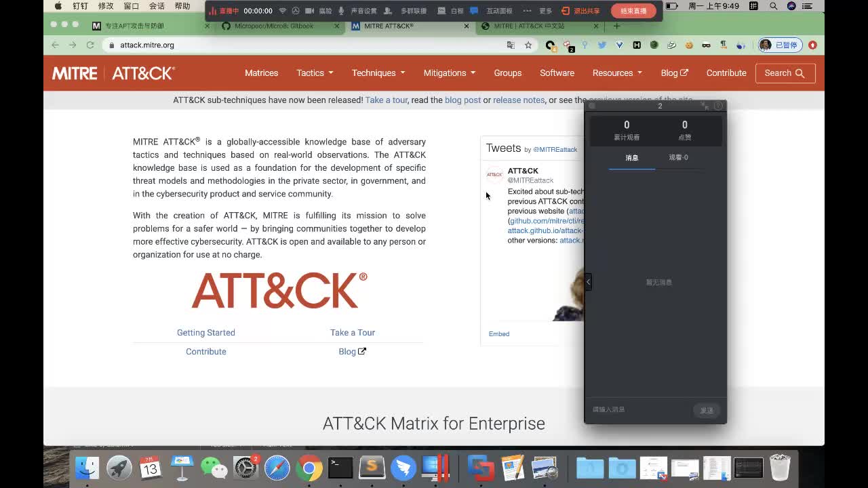Open the 'blog post' banner link
The height and width of the screenshot is (488, 868).
pyautogui.click(x=462, y=100)
